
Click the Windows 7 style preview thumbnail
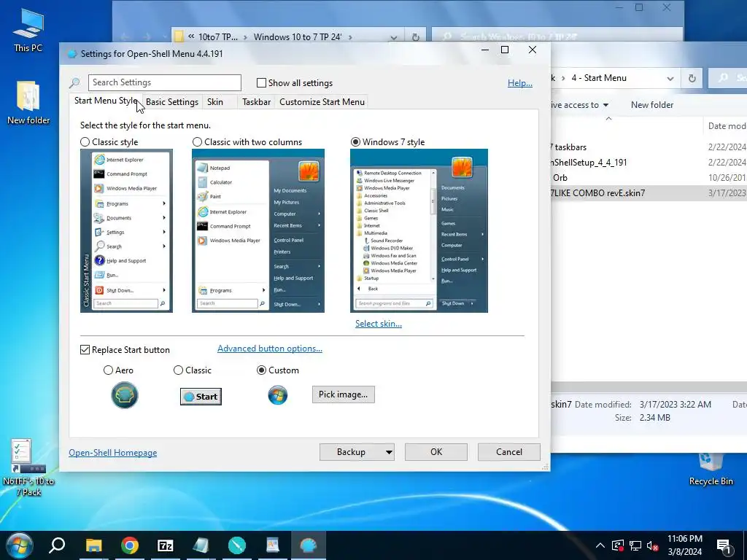[x=419, y=231]
